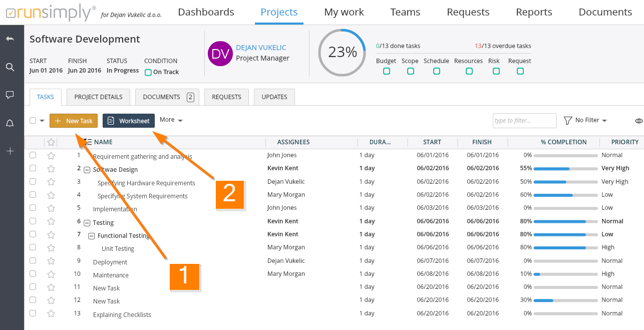Toggle the Budget status checkbox

tap(386, 72)
